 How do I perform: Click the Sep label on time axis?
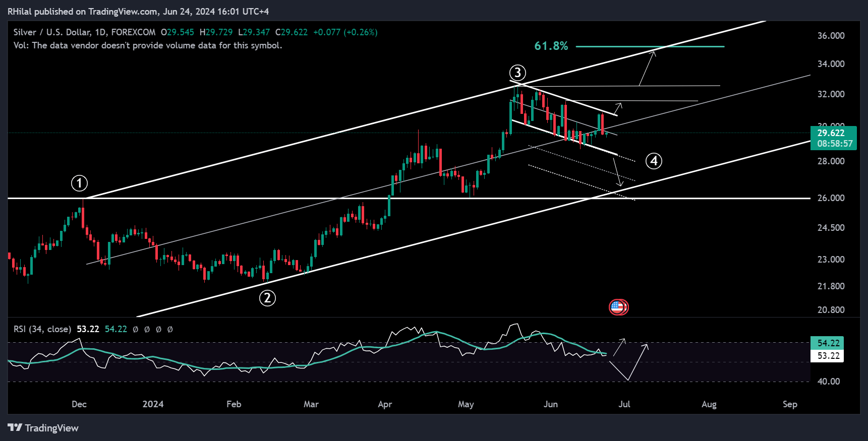(x=790, y=404)
